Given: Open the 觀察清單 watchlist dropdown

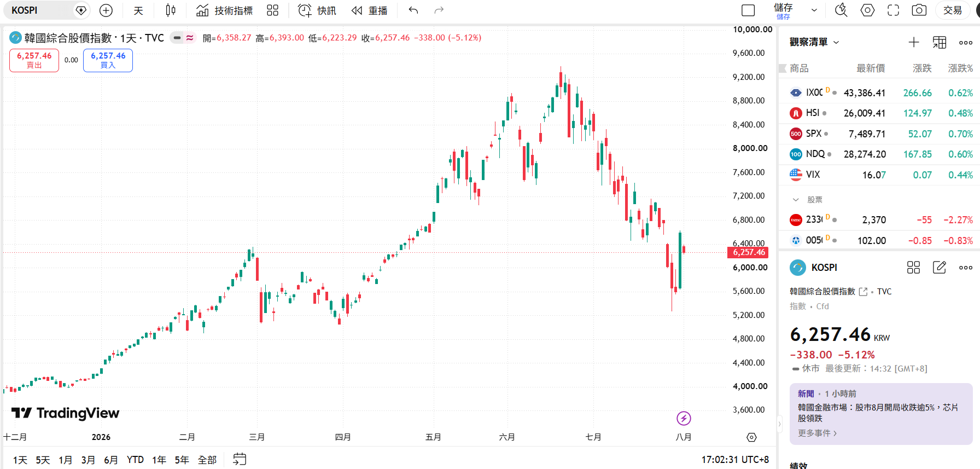Looking at the screenshot, I should (x=814, y=42).
